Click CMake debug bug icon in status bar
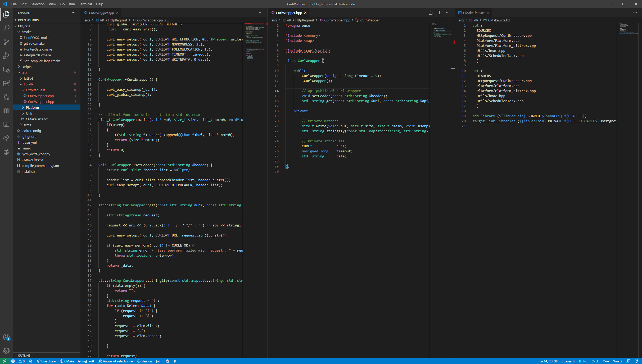The image size is (642, 364). (167, 361)
